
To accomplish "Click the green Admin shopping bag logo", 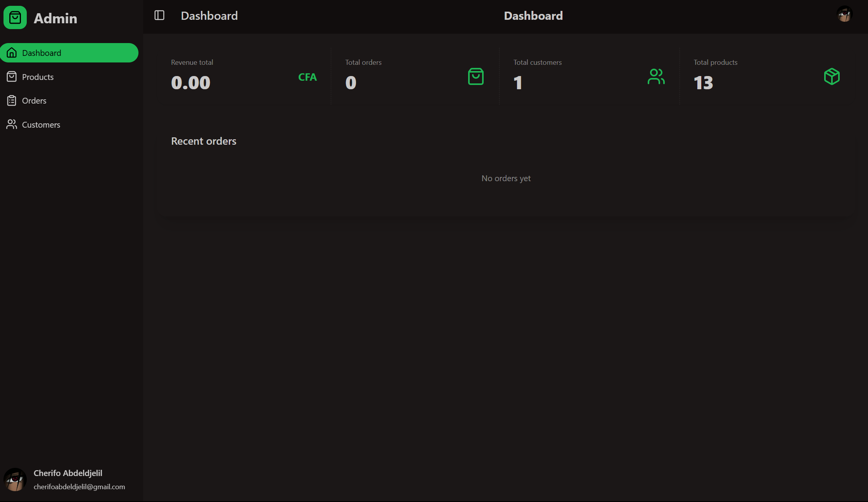I will click(x=15, y=17).
